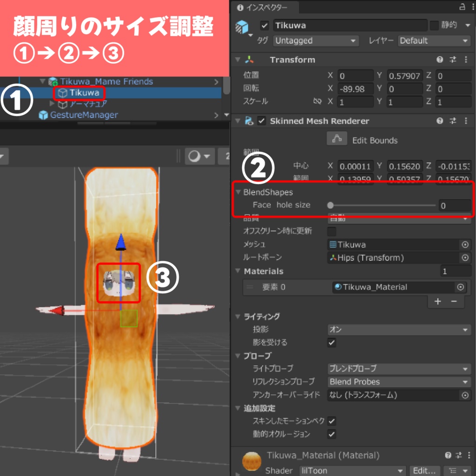Open the Untagged tag dropdown

[316, 40]
